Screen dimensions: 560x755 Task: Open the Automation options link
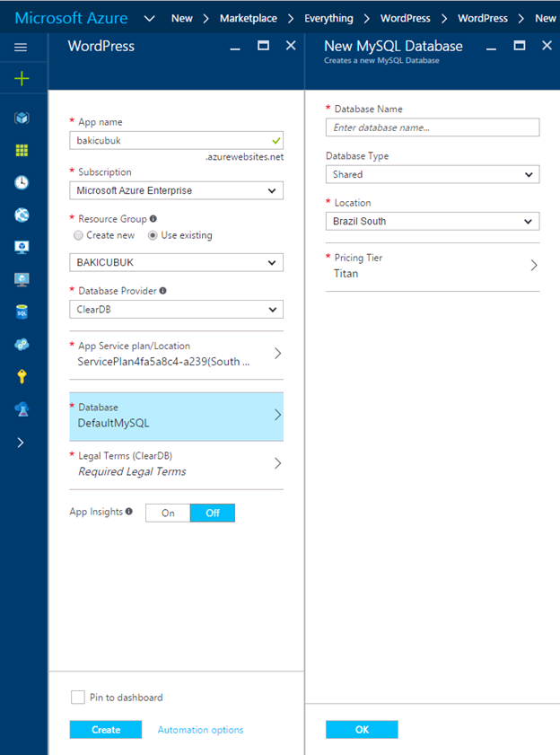click(201, 730)
